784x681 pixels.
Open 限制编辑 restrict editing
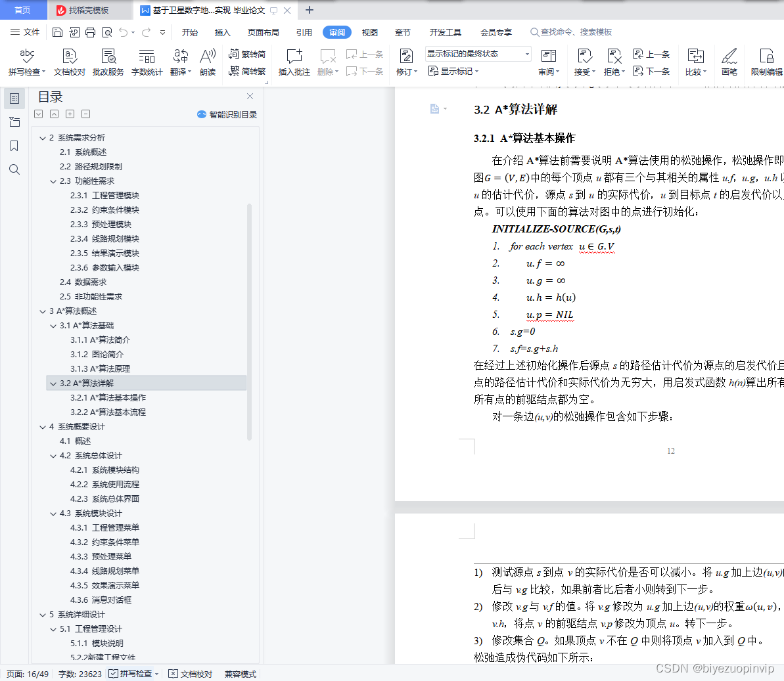pos(766,62)
